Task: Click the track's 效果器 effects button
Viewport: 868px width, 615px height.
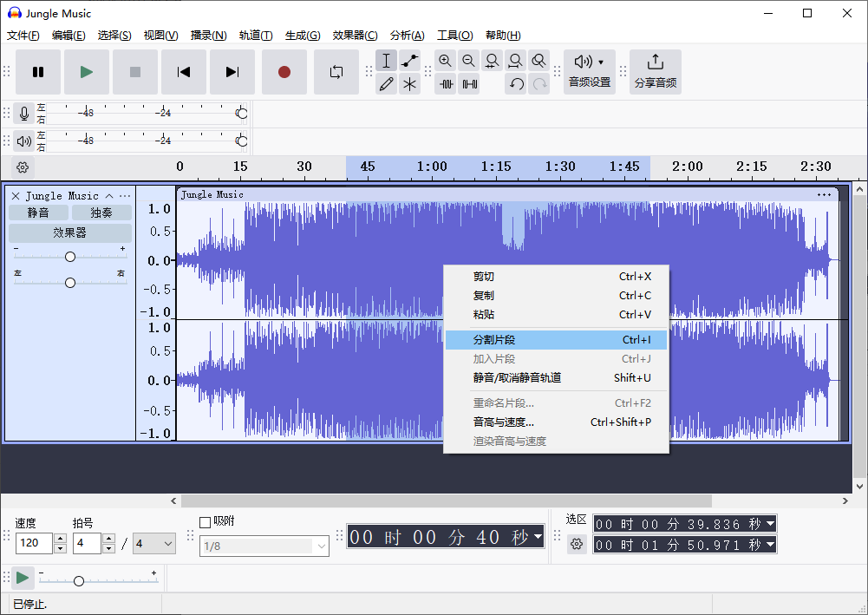Action: click(x=70, y=233)
